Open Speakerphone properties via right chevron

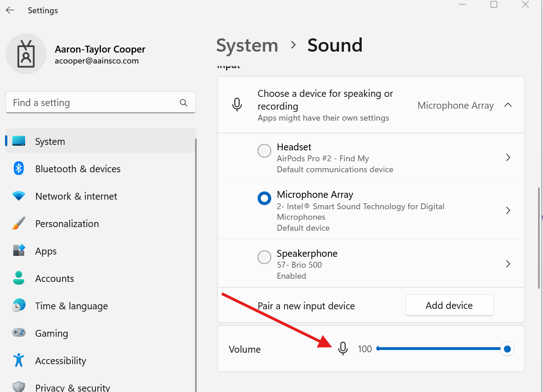[x=508, y=264]
